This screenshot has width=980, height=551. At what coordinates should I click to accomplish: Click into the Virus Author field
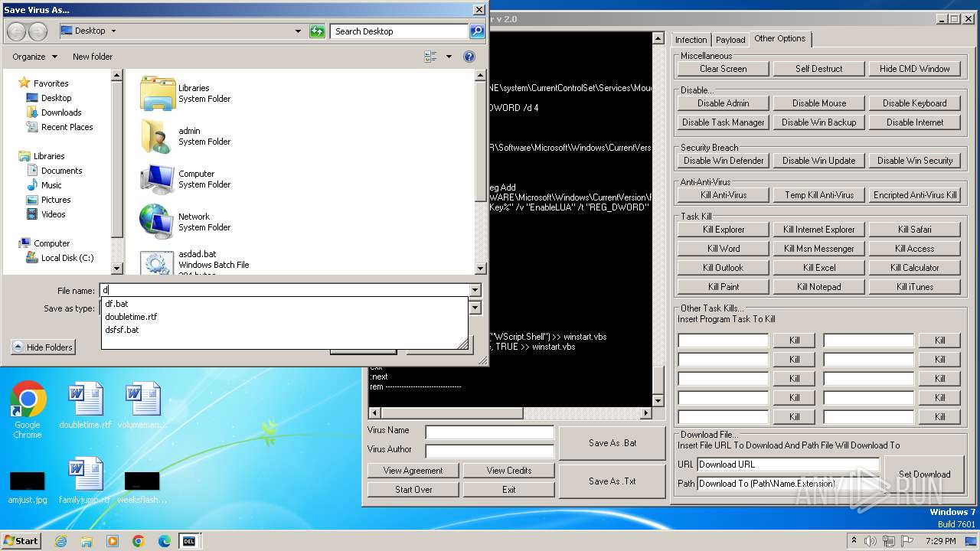point(489,452)
